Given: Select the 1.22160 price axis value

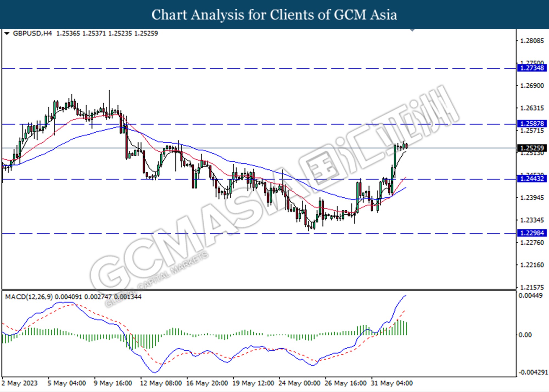Looking at the screenshot, I should coord(532,265).
